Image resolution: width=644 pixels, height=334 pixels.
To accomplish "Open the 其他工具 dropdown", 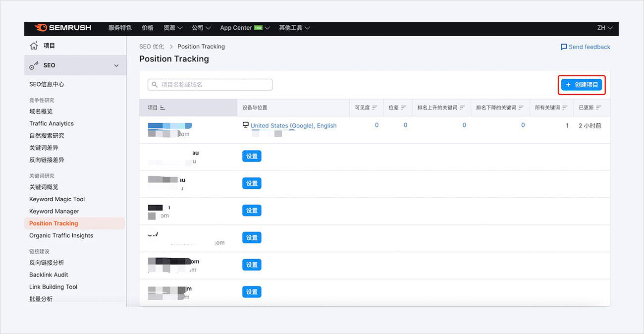I will point(294,28).
